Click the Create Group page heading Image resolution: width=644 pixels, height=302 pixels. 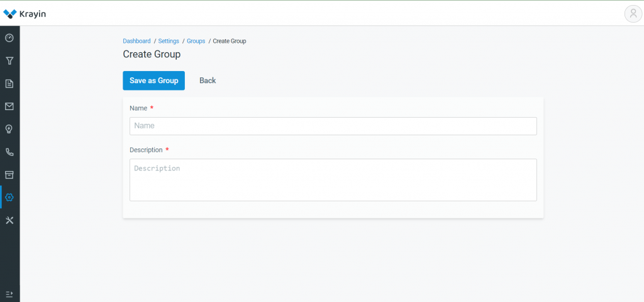(152, 54)
